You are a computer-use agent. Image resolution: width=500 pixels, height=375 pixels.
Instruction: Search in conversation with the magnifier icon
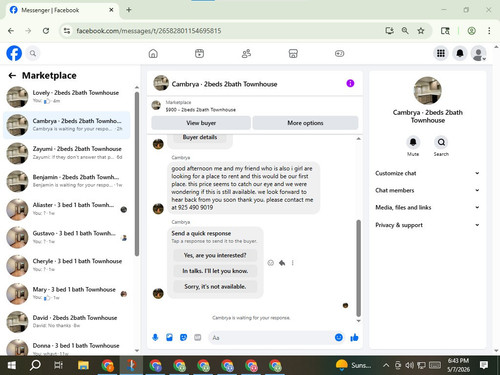(x=441, y=142)
